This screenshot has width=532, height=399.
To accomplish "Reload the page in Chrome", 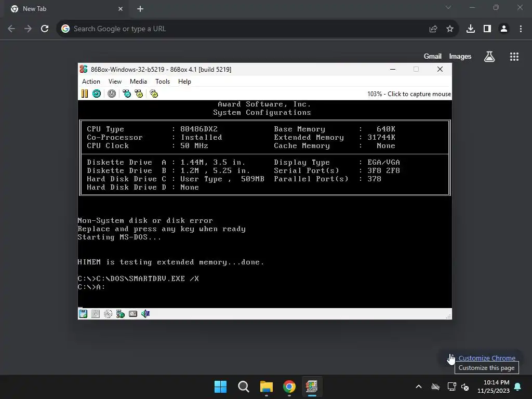I will 45,29.
